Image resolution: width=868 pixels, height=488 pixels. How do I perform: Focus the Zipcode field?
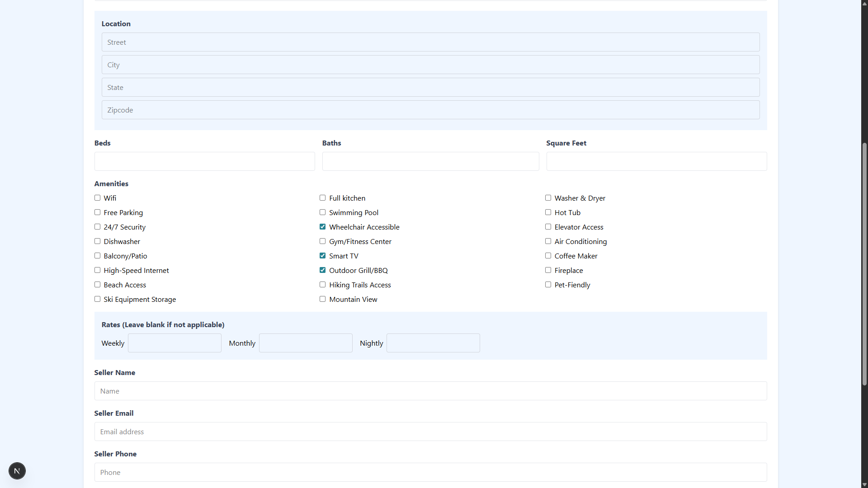(430, 110)
